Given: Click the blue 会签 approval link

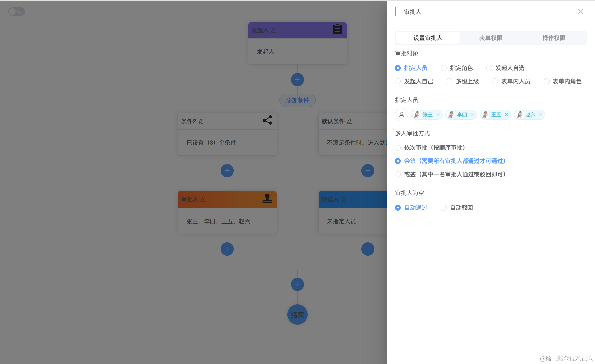Looking at the screenshot, I should click(x=455, y=161).
